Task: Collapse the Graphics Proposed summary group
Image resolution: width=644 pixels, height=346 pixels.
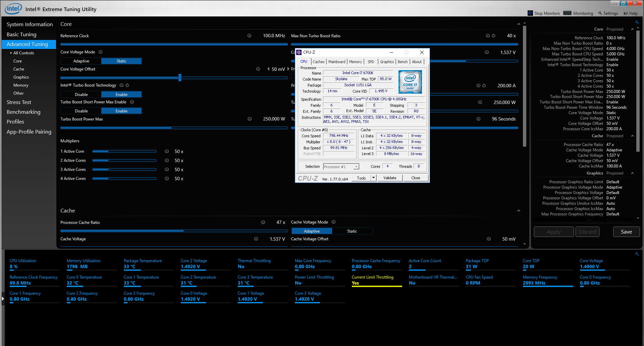Action: point(632,173)
